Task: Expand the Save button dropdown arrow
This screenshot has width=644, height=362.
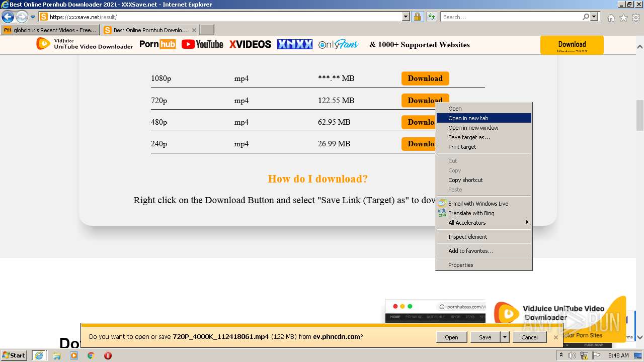Action: coord(505,337)
